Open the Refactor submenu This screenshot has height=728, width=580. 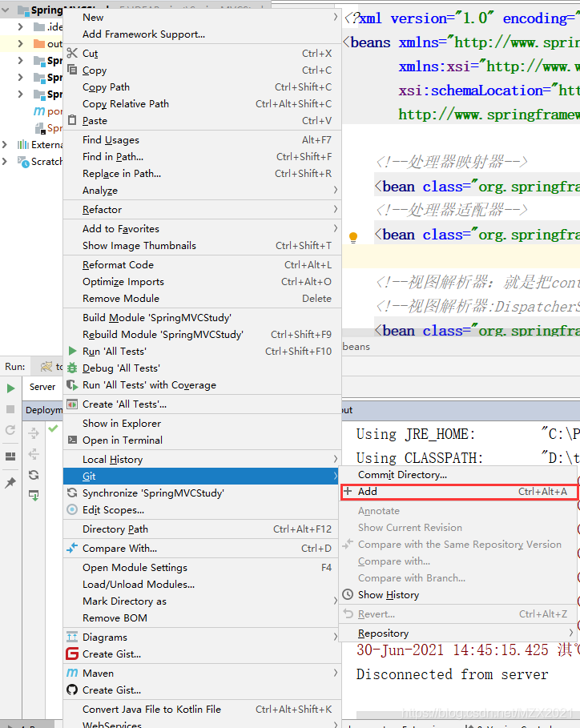point(202,209)
